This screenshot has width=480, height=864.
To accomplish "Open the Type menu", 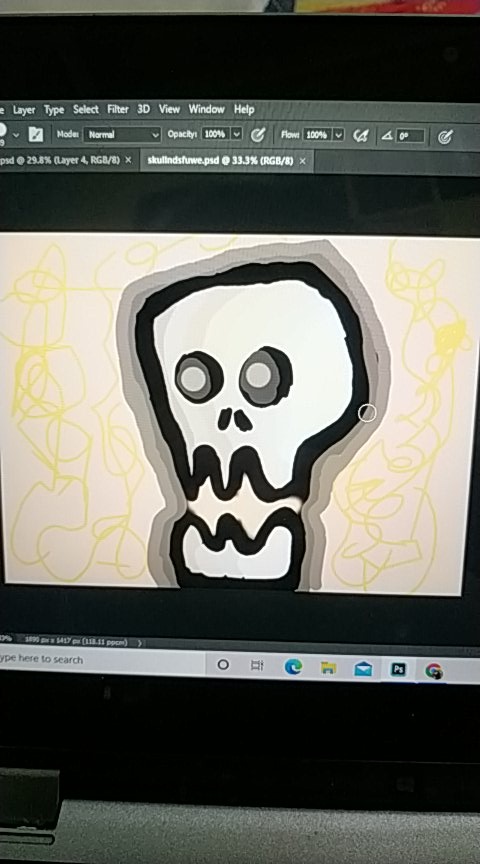I will pos(54,110).
